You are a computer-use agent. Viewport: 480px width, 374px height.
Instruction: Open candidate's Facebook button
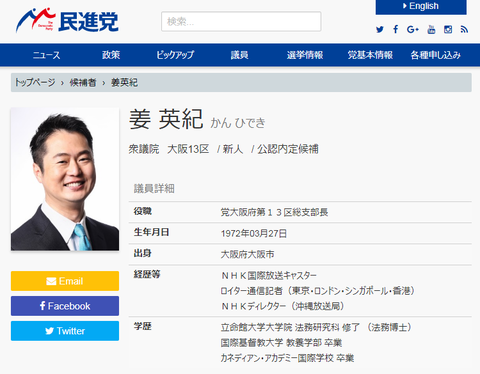(65, 306)
